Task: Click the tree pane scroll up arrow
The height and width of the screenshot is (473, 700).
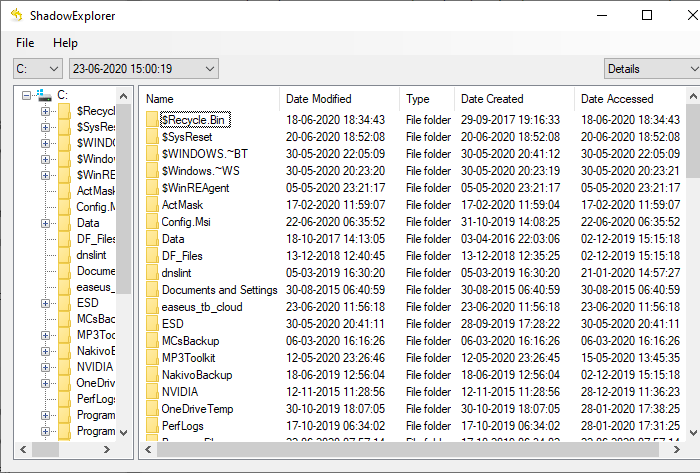Action: click(x=124, y=96)
